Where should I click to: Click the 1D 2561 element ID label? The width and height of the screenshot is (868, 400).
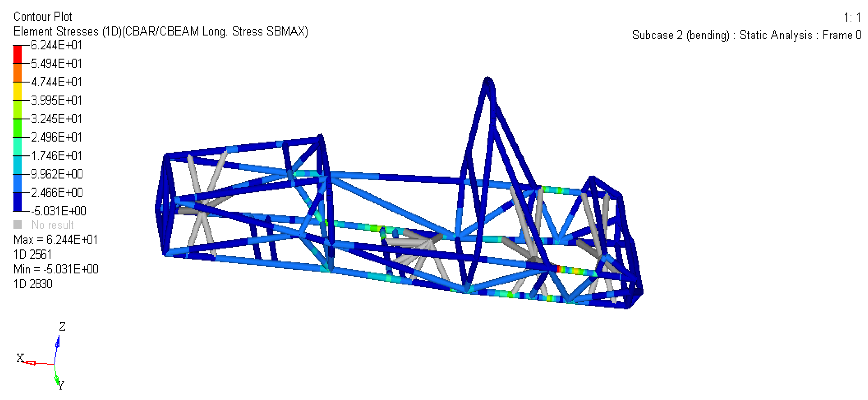(x=33, y=255)
